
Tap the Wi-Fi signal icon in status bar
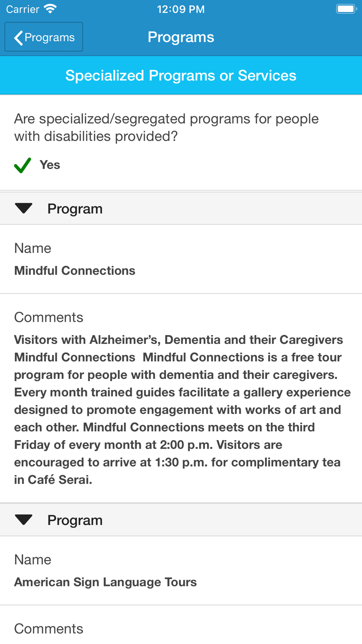click(50, 9)
